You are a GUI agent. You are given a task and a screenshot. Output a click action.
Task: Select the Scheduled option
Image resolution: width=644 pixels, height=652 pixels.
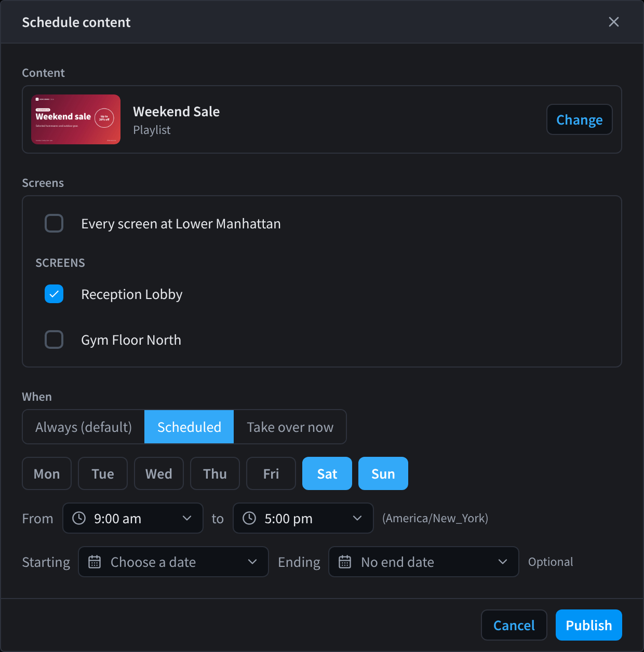[x=189, y=427]
